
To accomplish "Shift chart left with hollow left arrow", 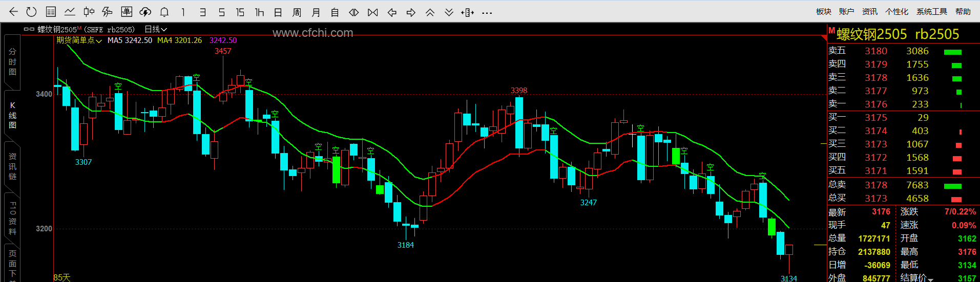I will click(x=392, y=12).
